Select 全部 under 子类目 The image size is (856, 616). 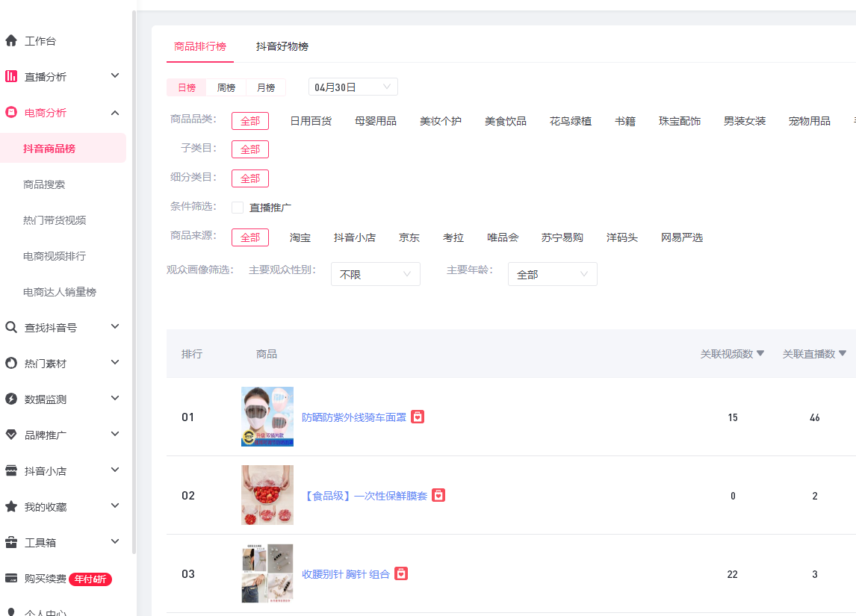[x=250, y=149]
